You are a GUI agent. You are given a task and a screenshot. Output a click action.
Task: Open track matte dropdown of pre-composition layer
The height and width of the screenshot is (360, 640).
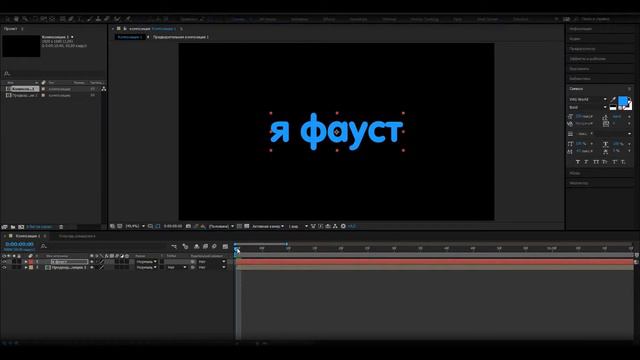tap(177, 267)
